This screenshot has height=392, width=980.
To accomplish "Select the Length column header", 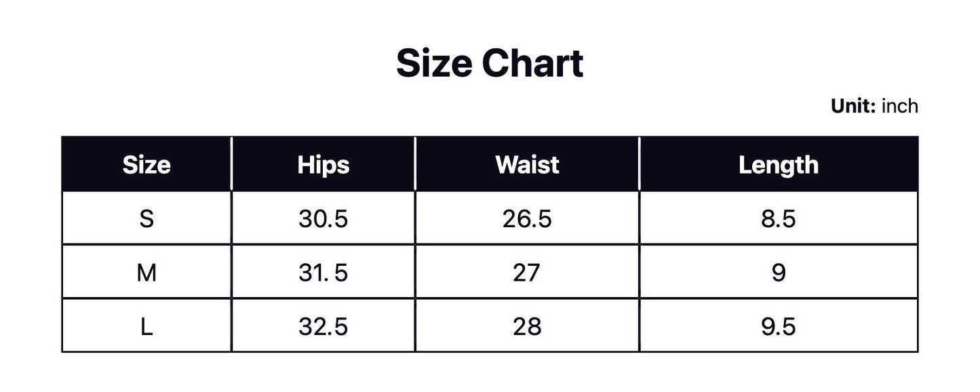I will (778, 165).
